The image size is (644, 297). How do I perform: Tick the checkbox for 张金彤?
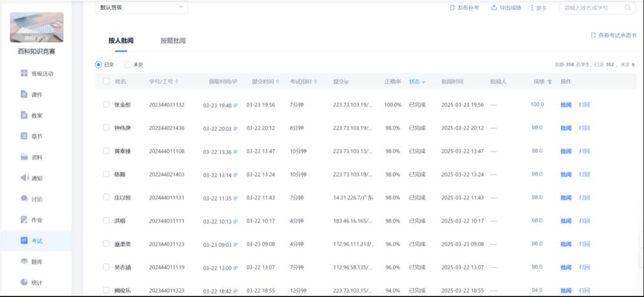point(106,104)
